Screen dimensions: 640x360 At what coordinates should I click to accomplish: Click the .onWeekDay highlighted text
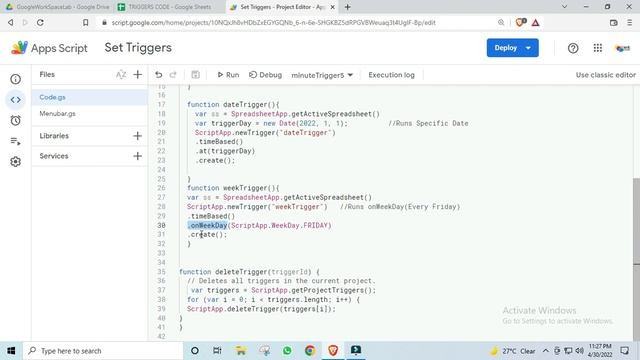pyautogui.click(x=207, y=225)
